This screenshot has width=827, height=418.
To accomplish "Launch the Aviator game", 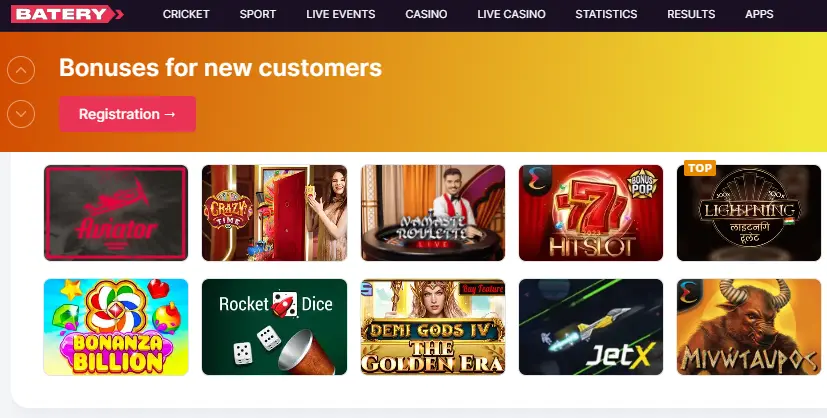I will point(116,213).
